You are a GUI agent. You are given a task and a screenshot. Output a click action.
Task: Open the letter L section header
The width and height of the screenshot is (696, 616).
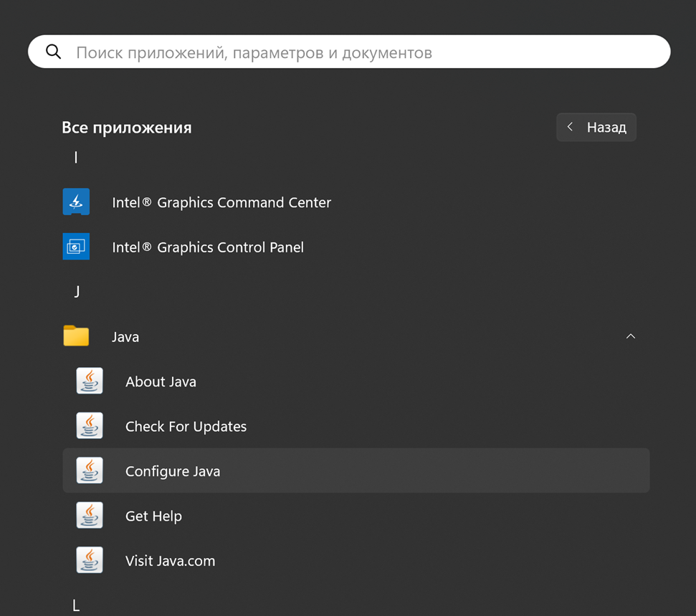pos(76,605)
